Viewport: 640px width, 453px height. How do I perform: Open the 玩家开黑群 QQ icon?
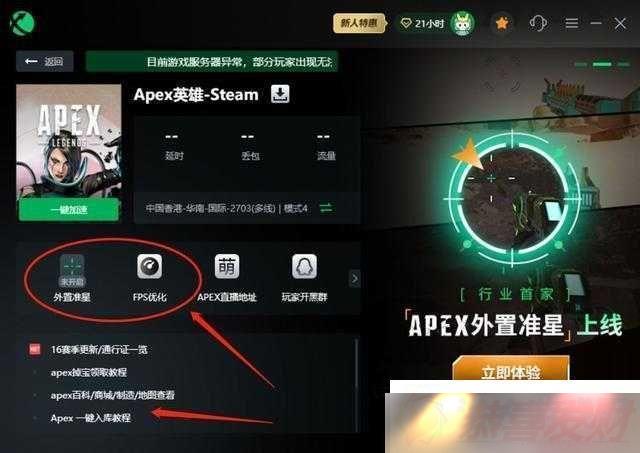coord(304,278)
